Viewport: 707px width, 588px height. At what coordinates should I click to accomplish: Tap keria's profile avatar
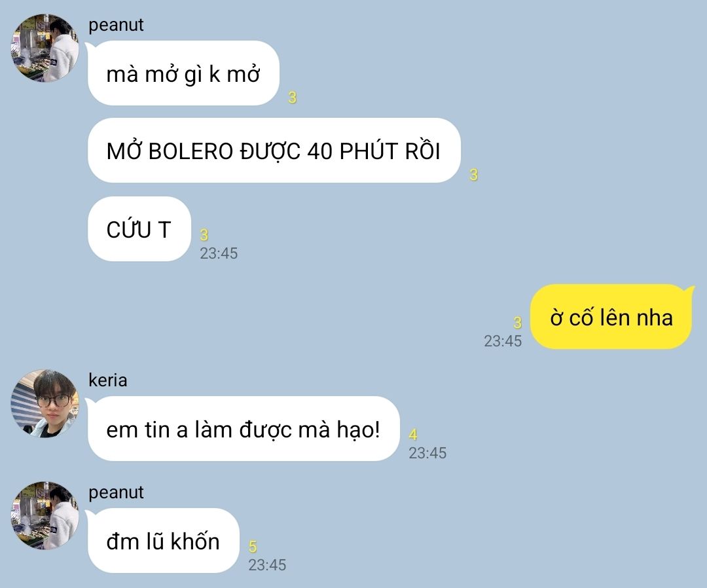pyautogui.click(x=45, y=403)
